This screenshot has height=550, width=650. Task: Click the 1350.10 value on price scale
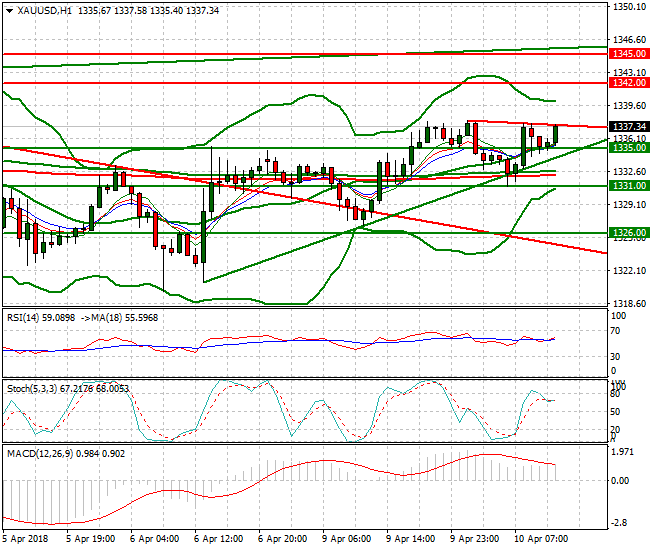(x=628, y=7)
